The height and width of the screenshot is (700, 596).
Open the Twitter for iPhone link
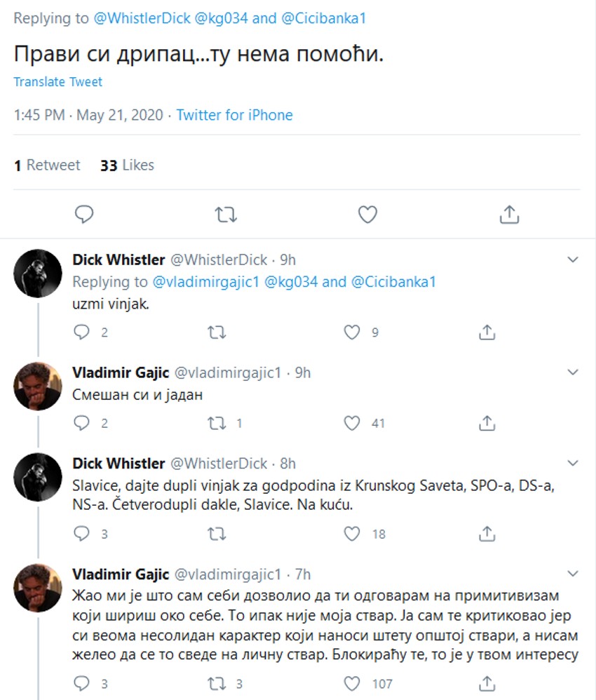click(x=234, y=115)
